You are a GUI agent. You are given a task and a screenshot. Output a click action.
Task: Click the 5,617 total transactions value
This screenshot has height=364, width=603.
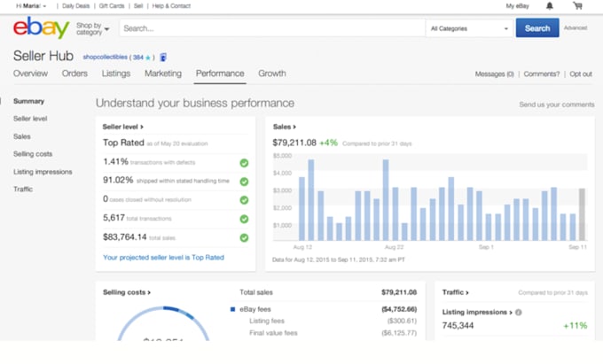pyautogui.click(x=114, y=218)
